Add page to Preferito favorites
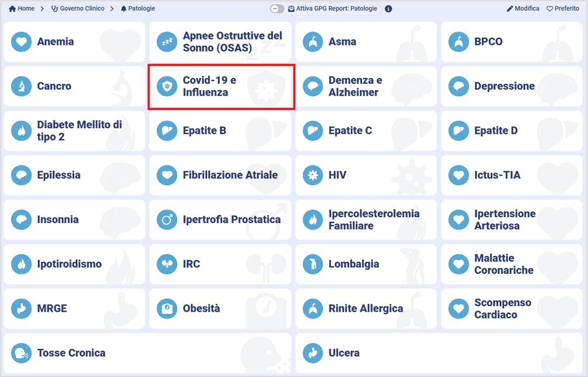Viewport: 588px width, 377px height. point(562,9)
